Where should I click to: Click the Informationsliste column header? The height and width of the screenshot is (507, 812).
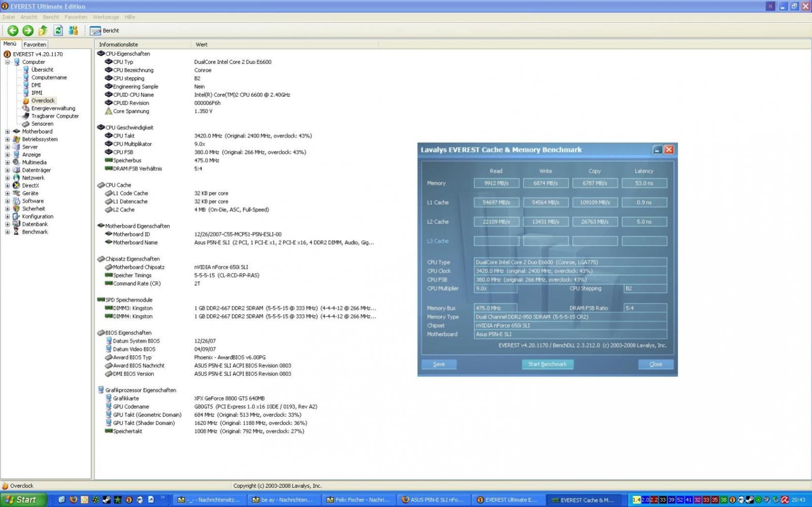143,45
